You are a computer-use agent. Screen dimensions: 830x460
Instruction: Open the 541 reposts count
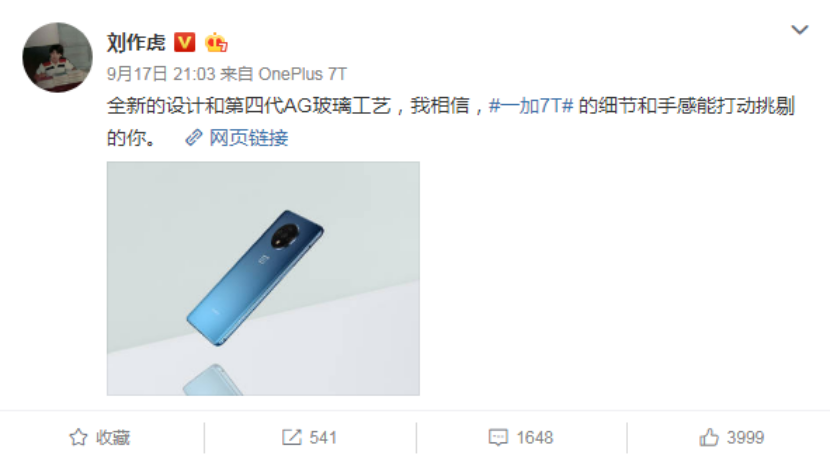[x=323, y=438]
